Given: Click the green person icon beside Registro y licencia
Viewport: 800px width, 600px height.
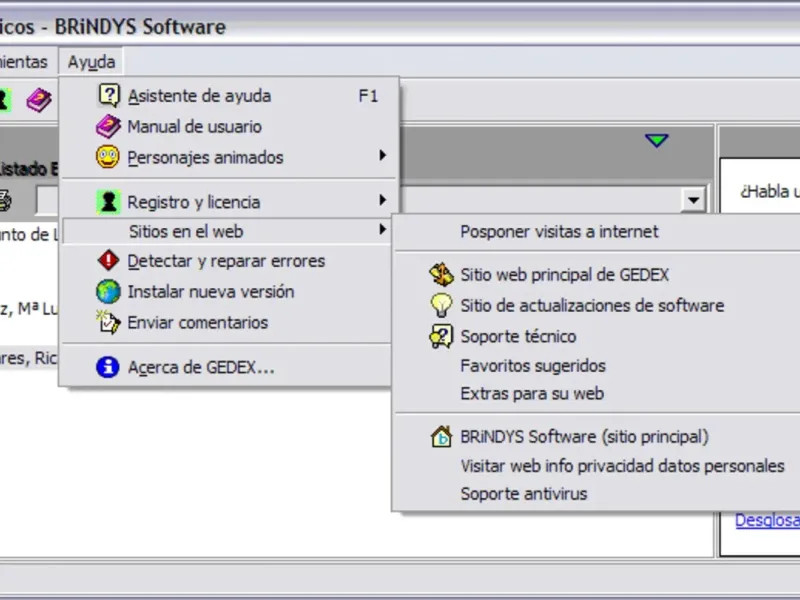Looking at the screenshot, I should [108, 202].
